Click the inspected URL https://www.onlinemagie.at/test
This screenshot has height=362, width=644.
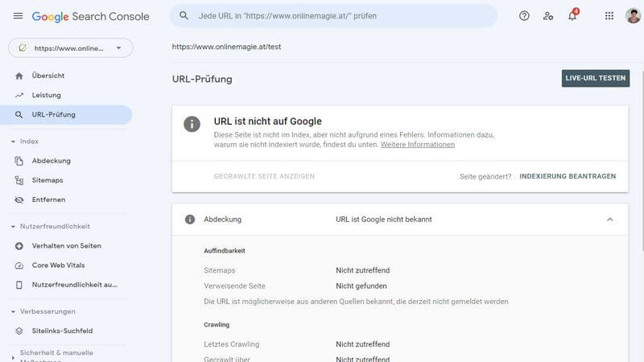(x=226, y=47)
